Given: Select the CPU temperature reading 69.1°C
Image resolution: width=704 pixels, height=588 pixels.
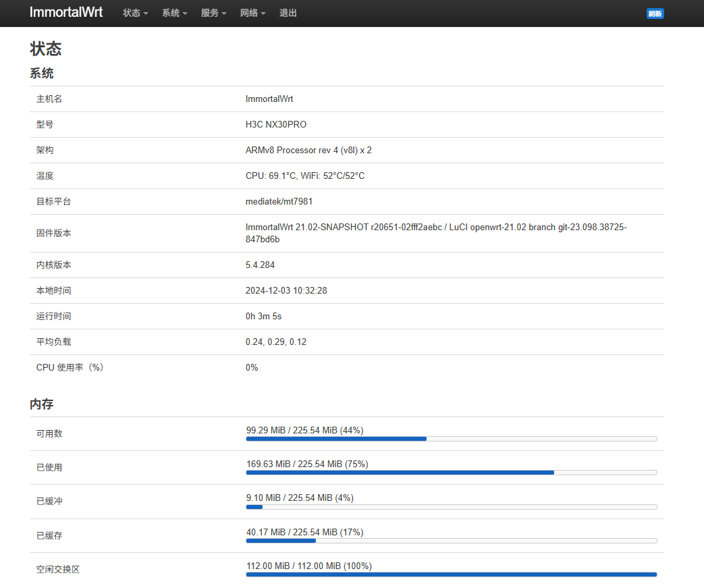Looking at the screenshot, I should 282,176.
